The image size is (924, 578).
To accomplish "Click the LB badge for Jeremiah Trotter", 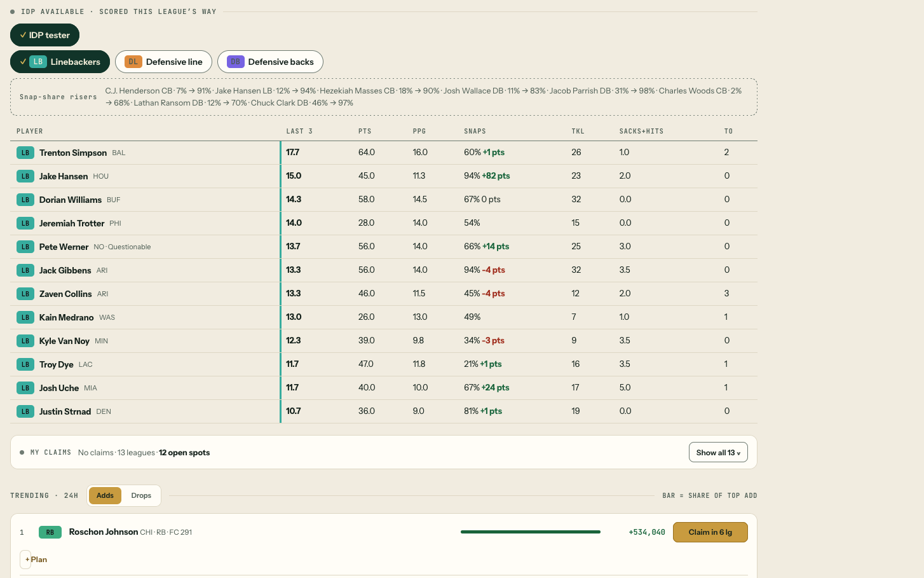I will [x=25, y=223].
